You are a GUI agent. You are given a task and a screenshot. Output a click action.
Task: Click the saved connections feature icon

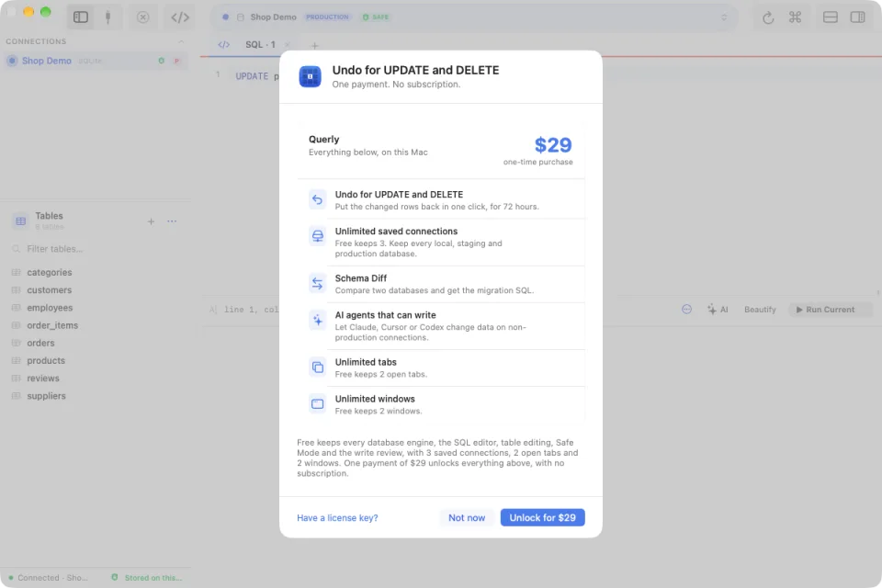317,236
